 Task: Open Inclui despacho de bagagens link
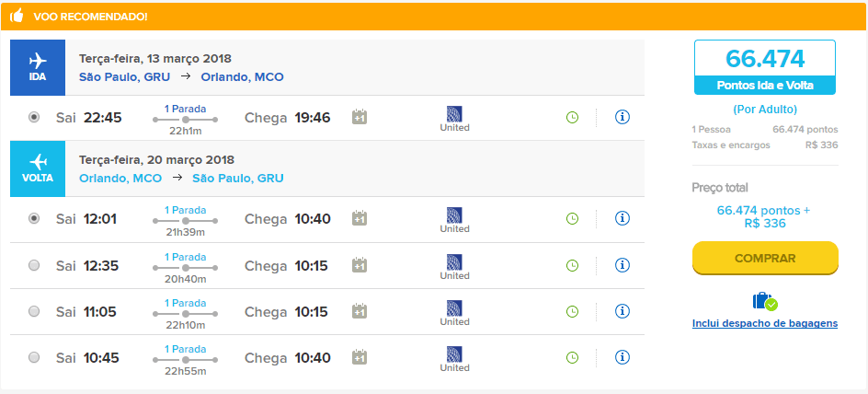[x=765, y=323]
